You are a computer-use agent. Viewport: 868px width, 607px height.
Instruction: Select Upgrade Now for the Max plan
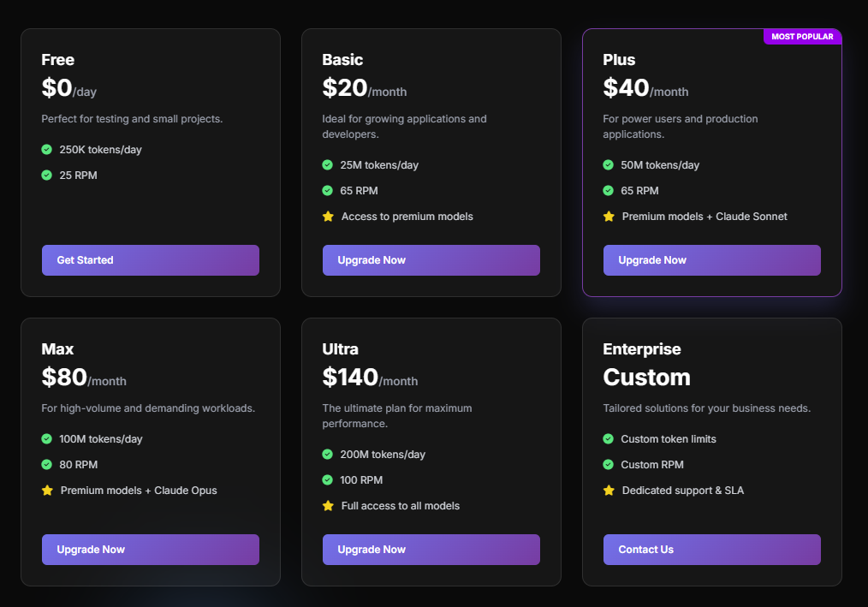coord(150,550)
